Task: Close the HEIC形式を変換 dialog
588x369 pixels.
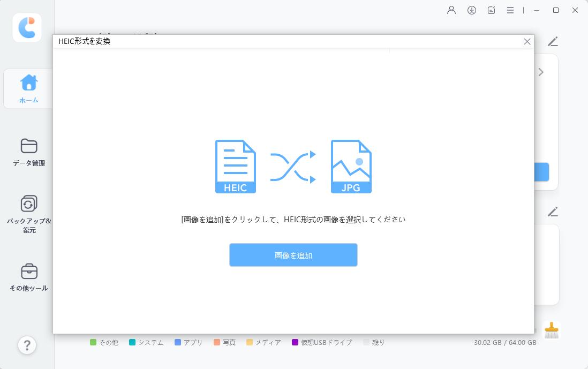Action: (527, 41)
